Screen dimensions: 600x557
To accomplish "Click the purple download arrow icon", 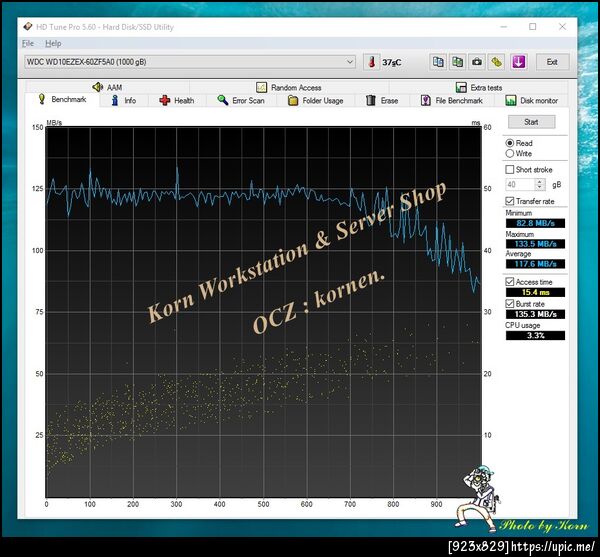I will 518,62.
